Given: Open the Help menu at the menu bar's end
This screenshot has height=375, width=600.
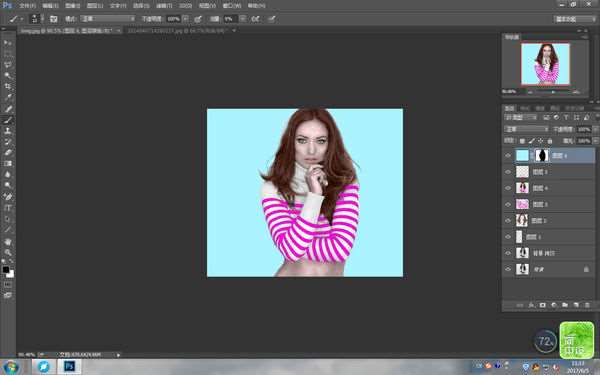Looking at the screenshot, I should tap(256, 6).
